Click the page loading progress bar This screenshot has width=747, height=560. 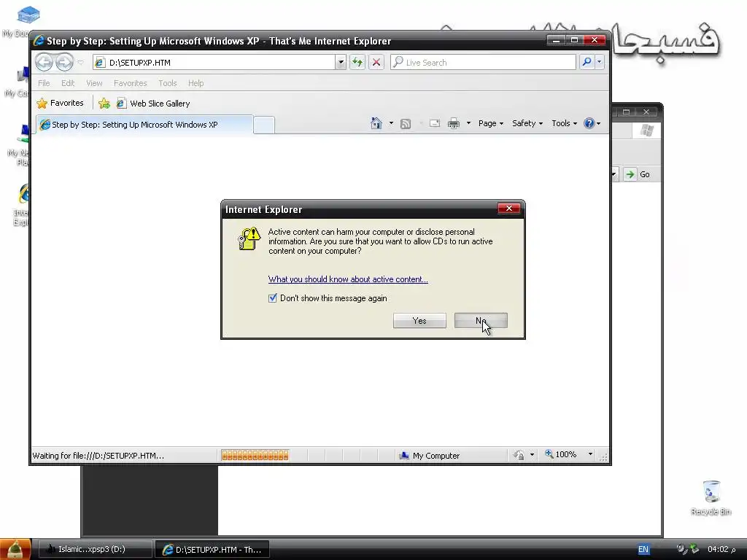[255, 456]
